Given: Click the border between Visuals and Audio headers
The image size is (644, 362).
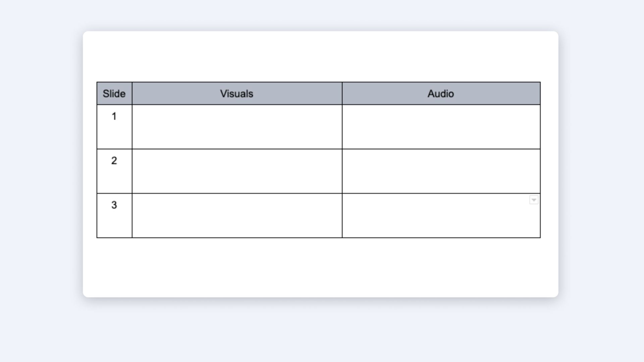Looking at the screenshot, I should pyautogui.click(x=342, y=94).
